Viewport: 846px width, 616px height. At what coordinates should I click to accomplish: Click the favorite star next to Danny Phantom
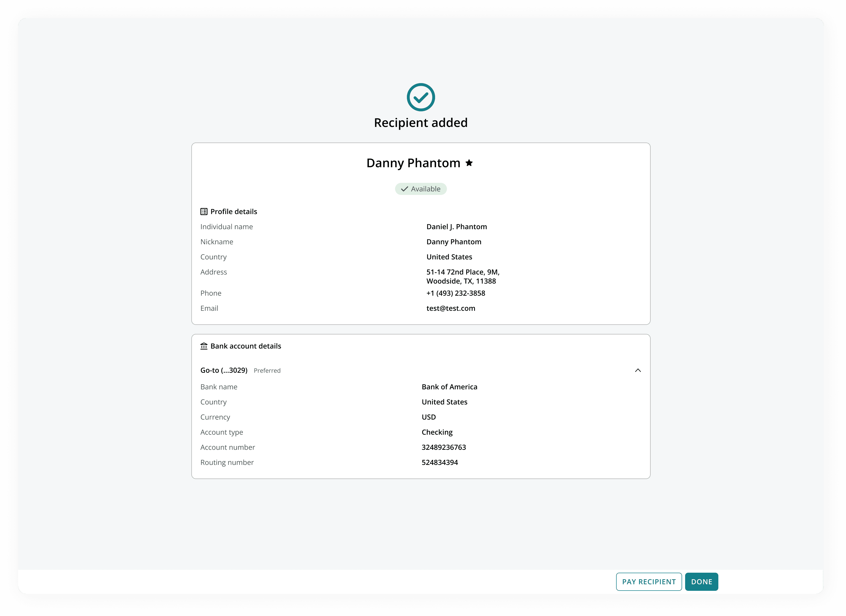click(469, 163)
